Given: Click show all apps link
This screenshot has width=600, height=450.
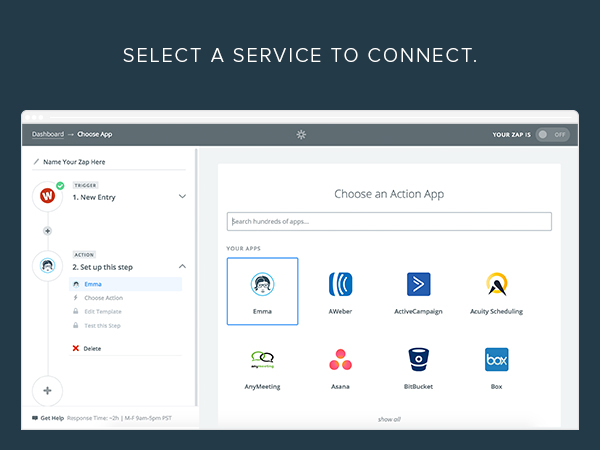Looking at the screenshot, I should [389, 419].
